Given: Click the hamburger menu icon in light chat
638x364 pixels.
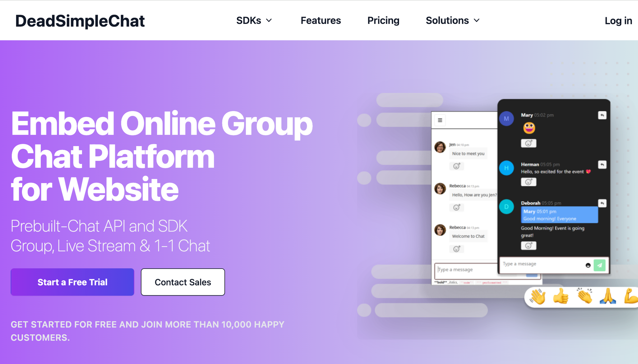Looking at the screenshot, I should (x=440, y=120).
